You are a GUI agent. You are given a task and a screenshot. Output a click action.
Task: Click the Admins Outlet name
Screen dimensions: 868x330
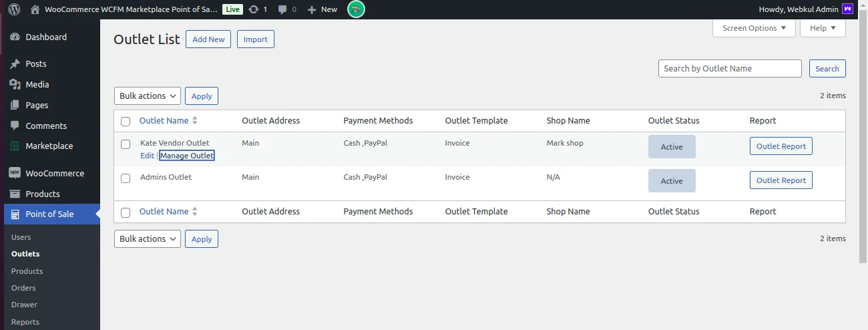[x=166, y=177]
